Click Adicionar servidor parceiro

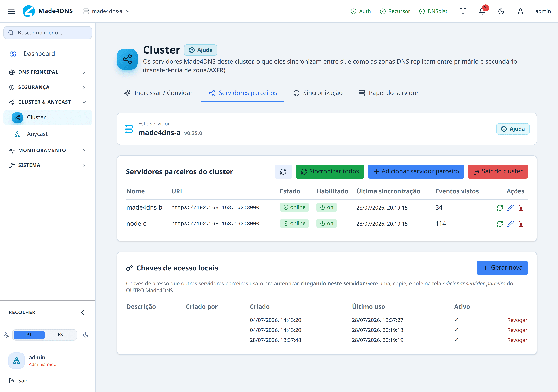click(x=416, y=172)
